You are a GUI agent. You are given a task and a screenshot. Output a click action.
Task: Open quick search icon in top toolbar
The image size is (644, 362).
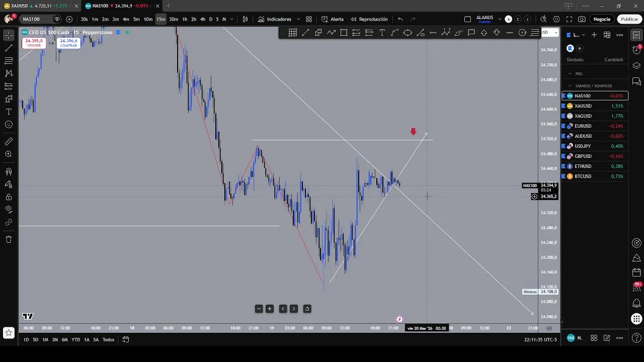[543, 19]
